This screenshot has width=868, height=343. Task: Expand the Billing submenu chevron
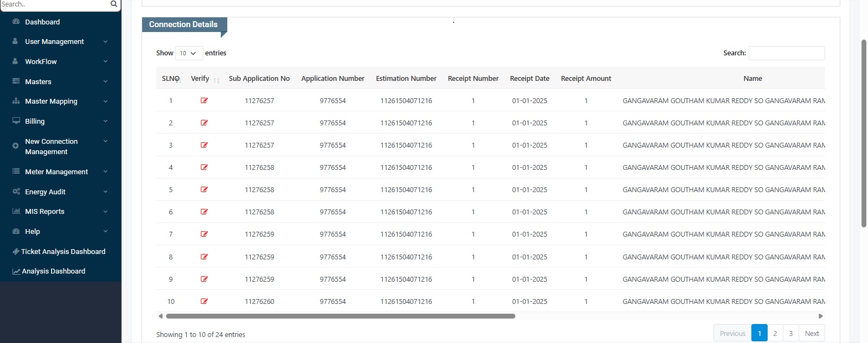[x=105, y=121]
